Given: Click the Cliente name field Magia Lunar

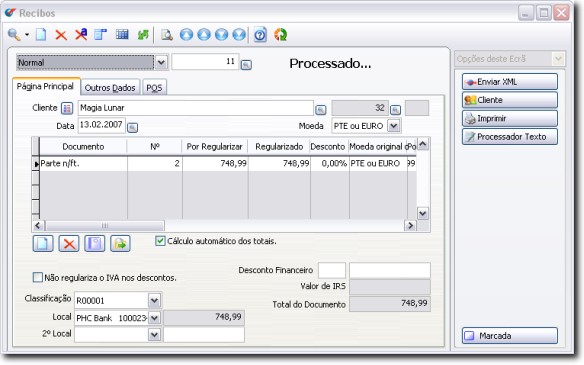Looking at the screenshot, I should tap(196, 108).
